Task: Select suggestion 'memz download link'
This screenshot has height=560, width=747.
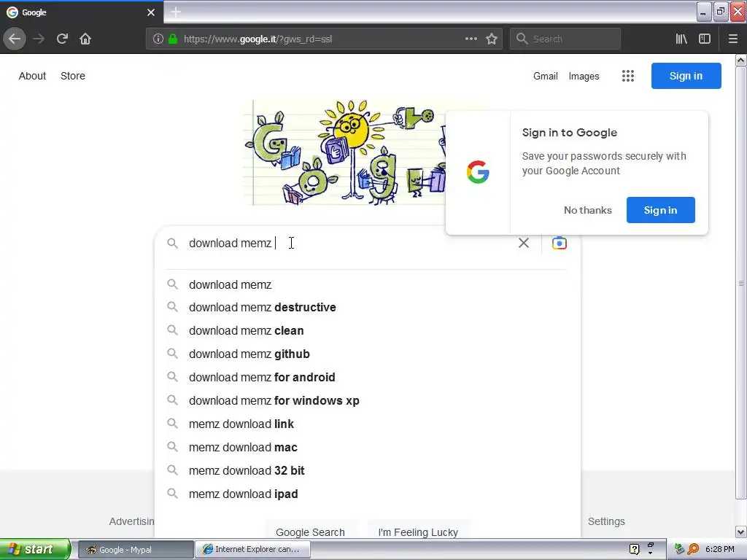Action: point(366,424)
